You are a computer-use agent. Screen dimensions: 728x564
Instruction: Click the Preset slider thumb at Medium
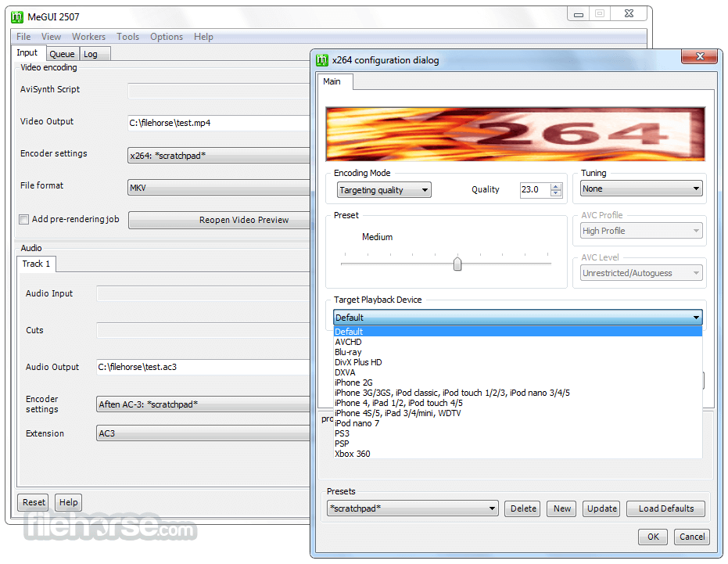point(457,264)
